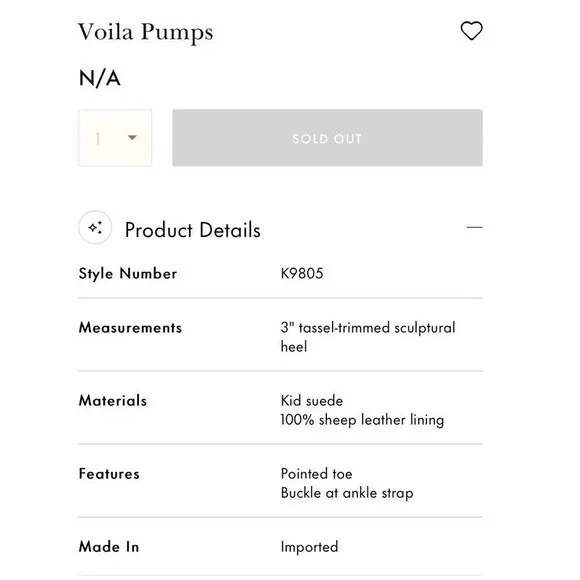Click the sparkle Product Details icon

point(95,227)
